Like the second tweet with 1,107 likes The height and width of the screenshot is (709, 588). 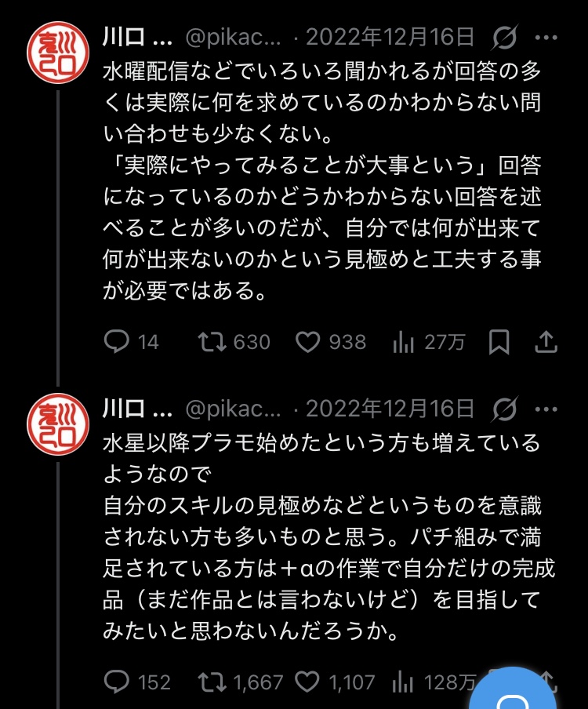tap(308, 682)
